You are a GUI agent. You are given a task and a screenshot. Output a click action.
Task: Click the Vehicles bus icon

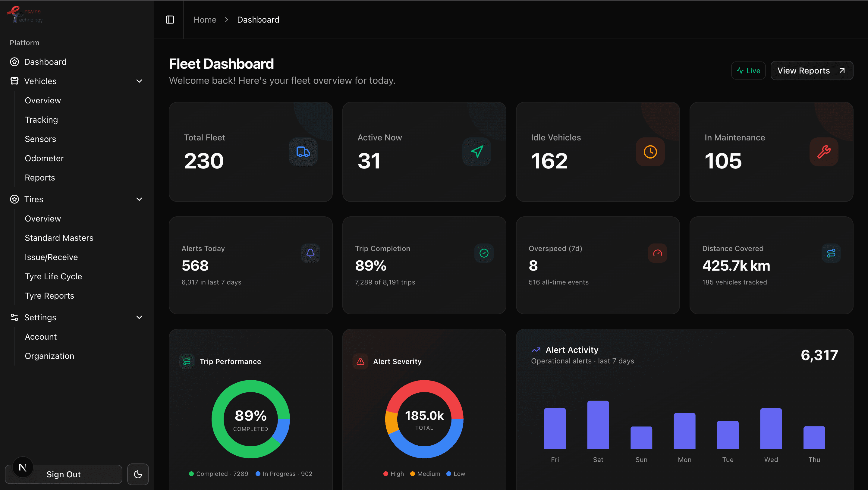pyautogui.click(x=14, y=81)
